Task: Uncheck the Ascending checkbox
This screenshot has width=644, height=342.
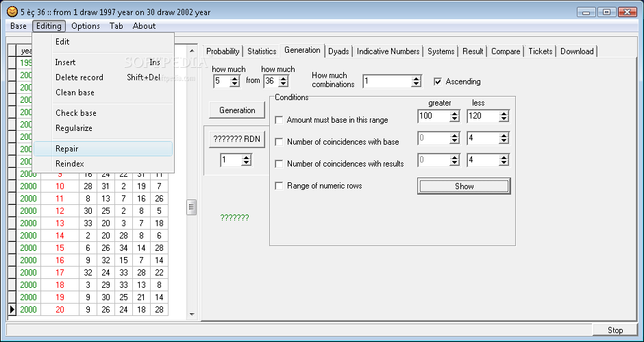Action: click(x=438, y=82)
